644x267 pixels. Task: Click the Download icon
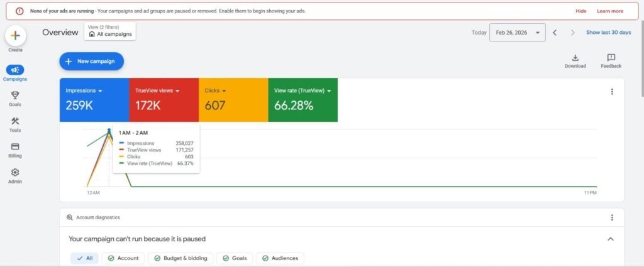pos(575,58)
